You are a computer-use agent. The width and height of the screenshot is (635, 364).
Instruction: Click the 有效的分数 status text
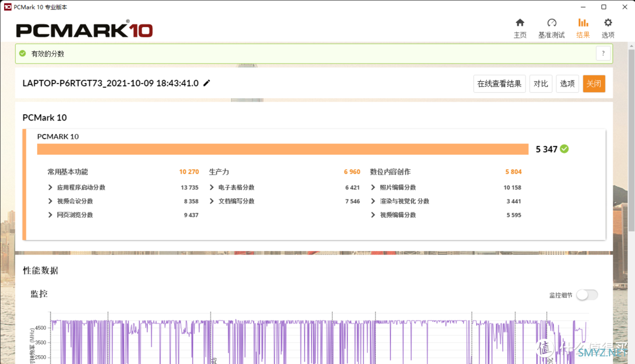(48, 54)
